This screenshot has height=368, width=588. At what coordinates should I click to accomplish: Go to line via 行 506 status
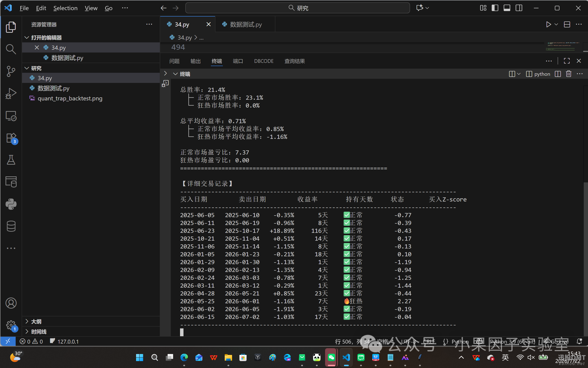click(x=352, y=341)
